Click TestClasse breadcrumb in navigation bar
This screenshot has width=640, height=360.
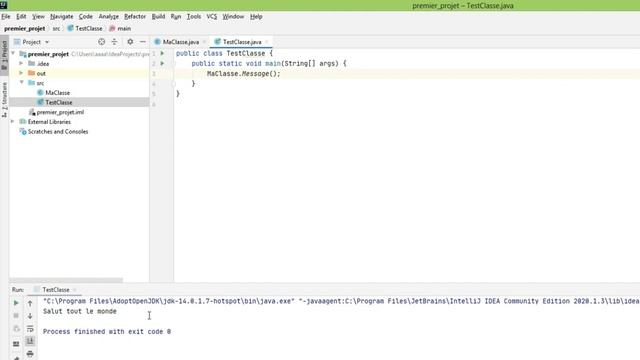(x=85, y=29)
